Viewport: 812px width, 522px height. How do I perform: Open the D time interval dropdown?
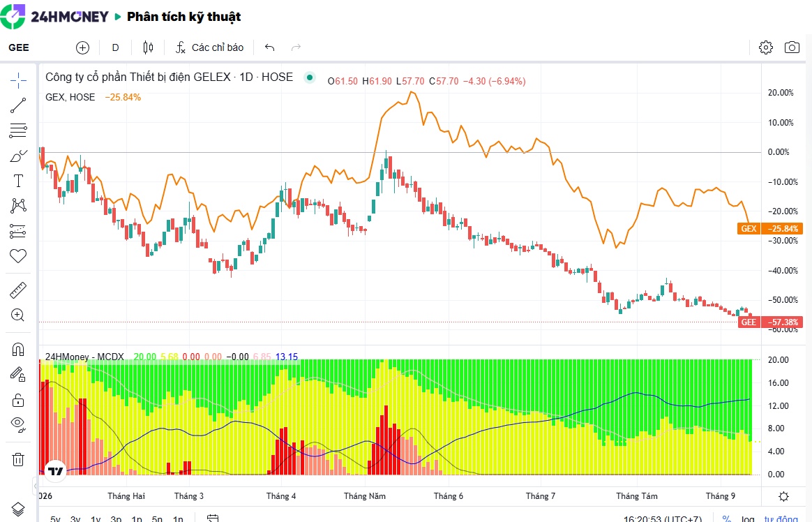(116, 47)
